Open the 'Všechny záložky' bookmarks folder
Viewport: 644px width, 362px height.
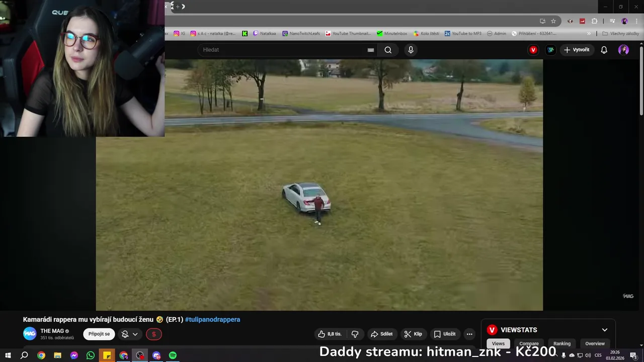(x=620, y=34)
